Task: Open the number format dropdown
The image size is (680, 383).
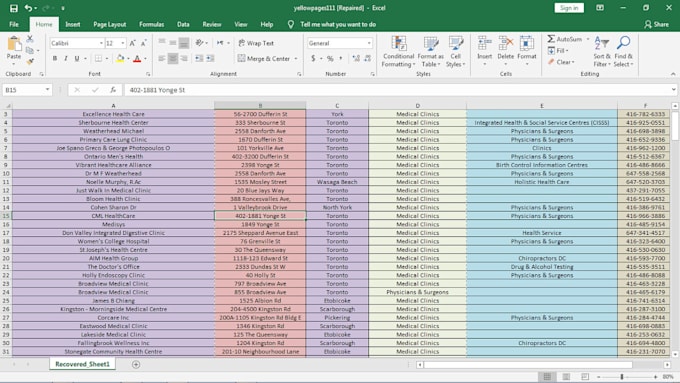Action: (x=369, y=43)
